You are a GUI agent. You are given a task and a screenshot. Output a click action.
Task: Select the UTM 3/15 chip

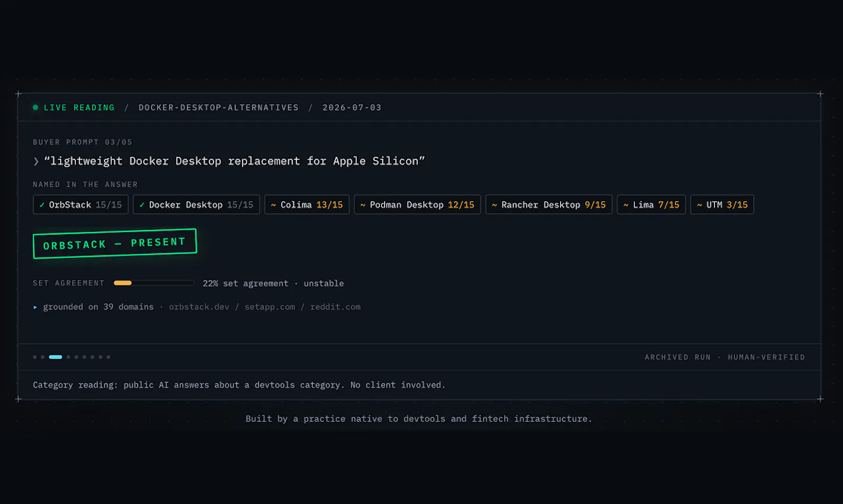(722, 204)
